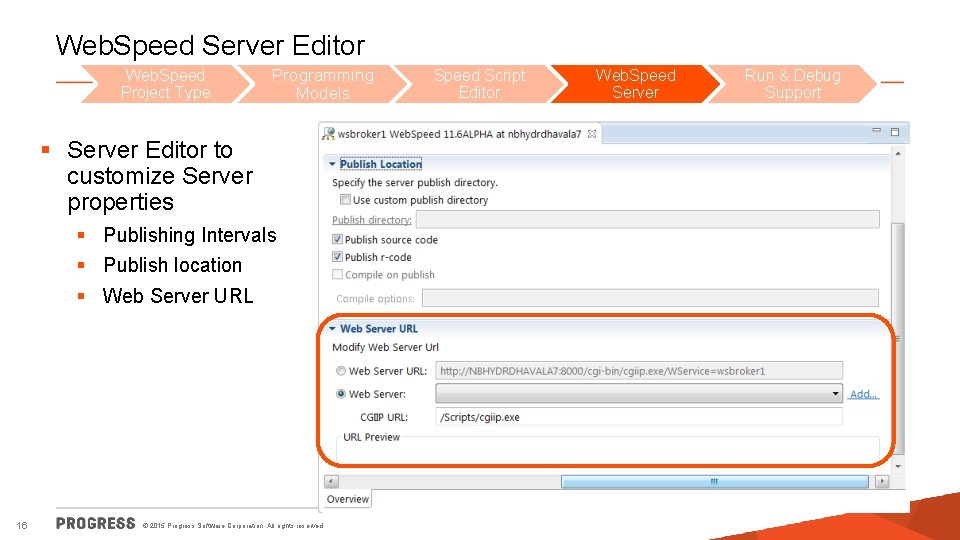Viewport: 960px width, 540px height.
Task: Click the wsbroker1 WebSpeed 11.6ALPHA tab title
Action: coord(459,134)
